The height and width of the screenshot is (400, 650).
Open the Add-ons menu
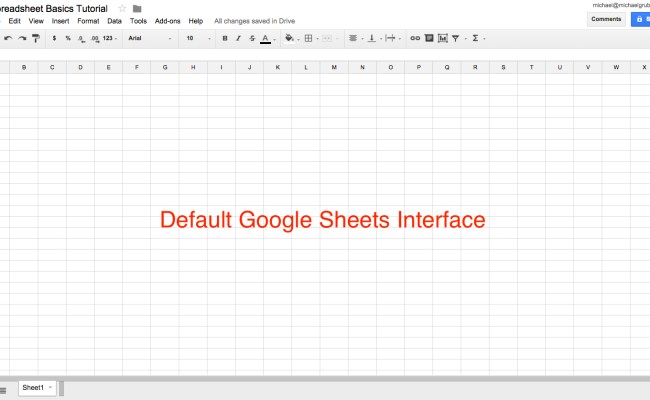(167, 21)
